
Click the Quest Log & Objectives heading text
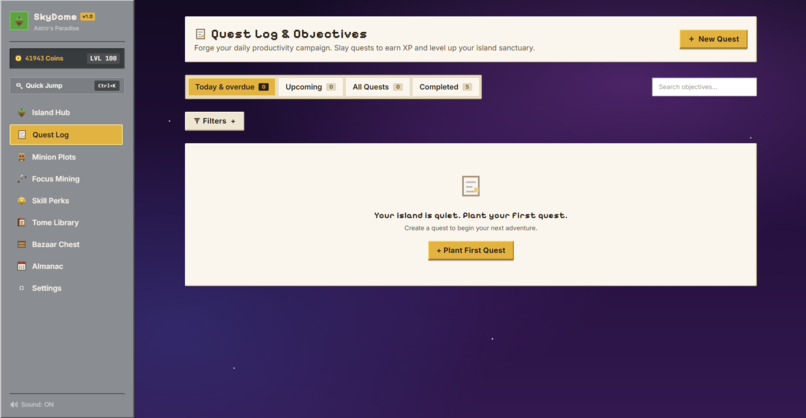pos(289,34)
